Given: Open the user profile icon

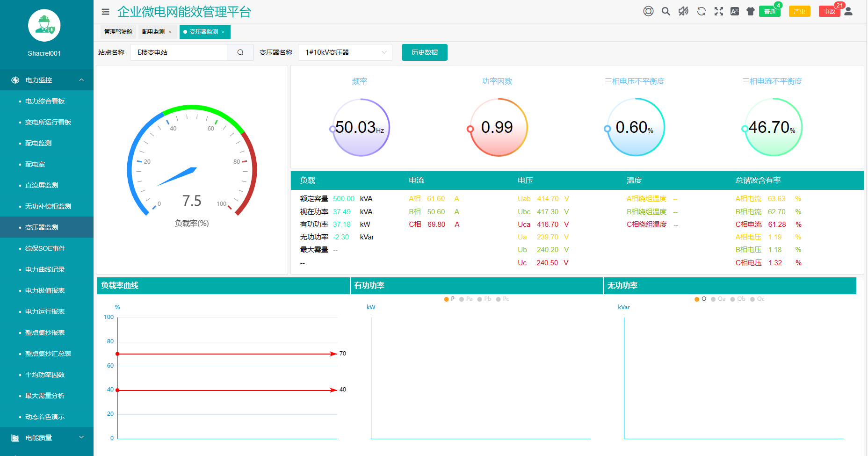Looking at the screenshot, I should (848, 11).
